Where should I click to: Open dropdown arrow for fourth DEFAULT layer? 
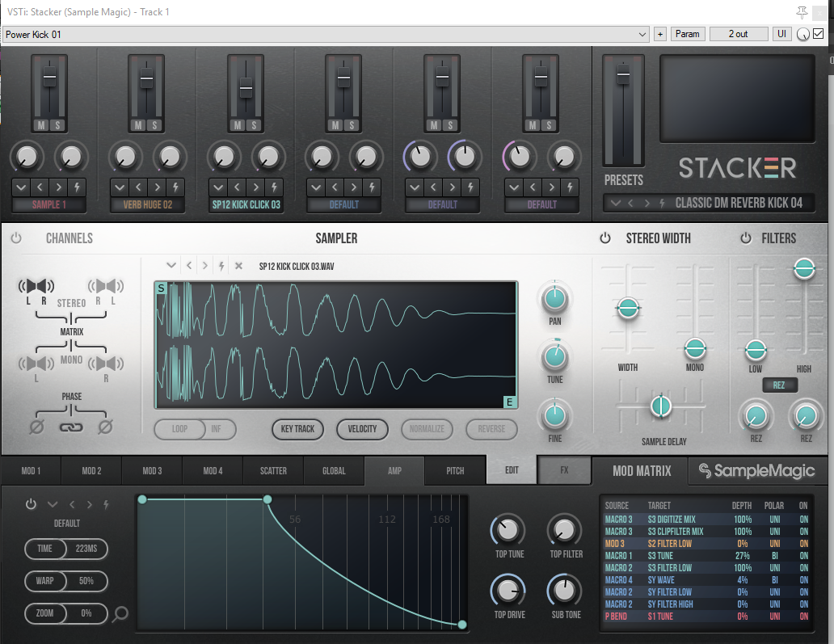[x=316, y=187]
